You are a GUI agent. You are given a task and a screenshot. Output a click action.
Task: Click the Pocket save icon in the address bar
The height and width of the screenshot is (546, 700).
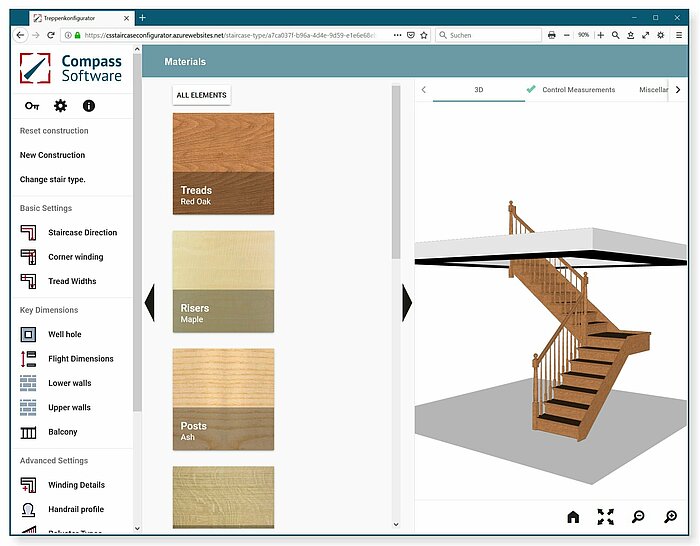[x=411, y=35]
